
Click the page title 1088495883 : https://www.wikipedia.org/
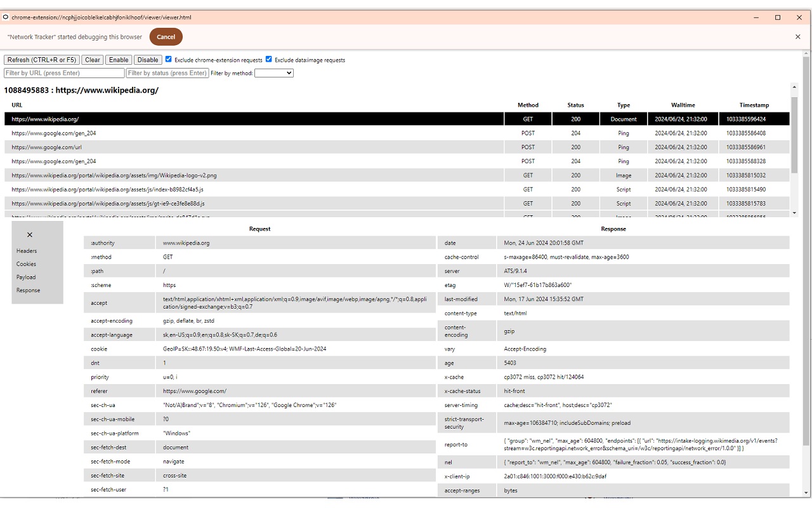(81, 90)
